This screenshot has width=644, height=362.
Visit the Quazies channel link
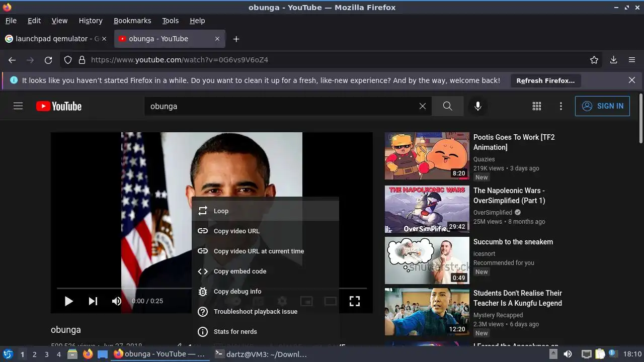point(484,159)
